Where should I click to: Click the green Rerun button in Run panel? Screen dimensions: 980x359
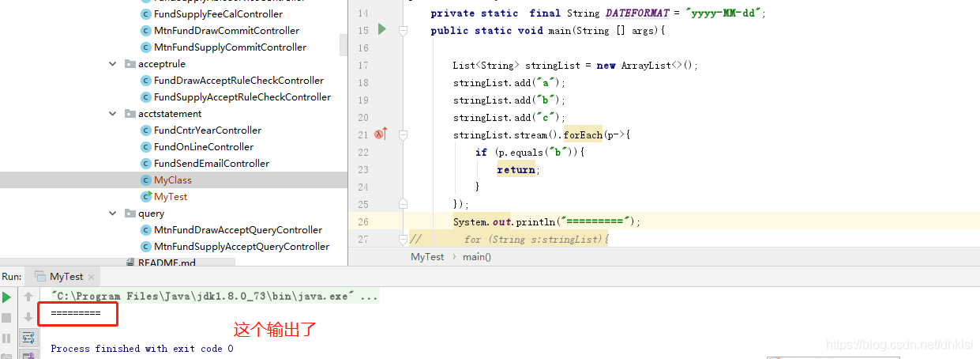pos(7,297)
